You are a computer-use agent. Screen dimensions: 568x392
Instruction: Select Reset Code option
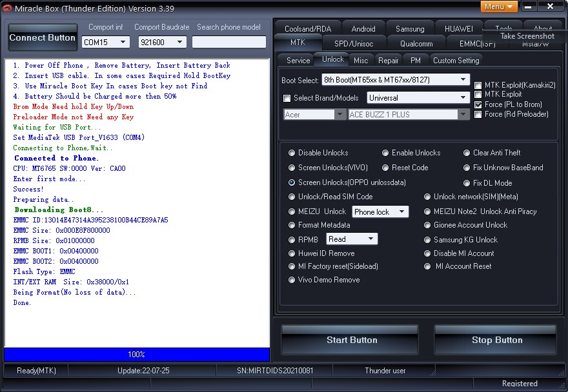[385, 168]
